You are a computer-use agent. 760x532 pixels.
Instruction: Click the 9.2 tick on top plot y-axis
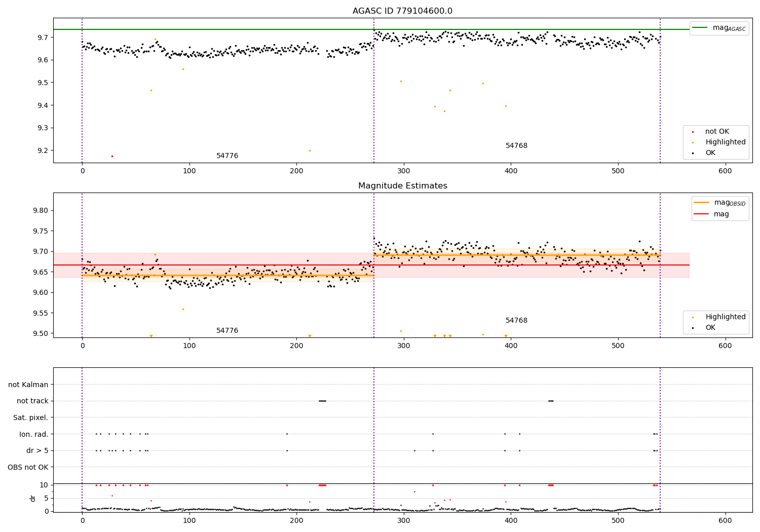(x=43, y=150)
